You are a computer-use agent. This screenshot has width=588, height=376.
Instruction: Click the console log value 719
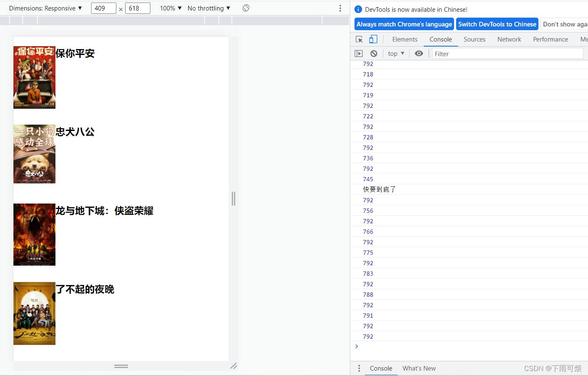(368, 95)
